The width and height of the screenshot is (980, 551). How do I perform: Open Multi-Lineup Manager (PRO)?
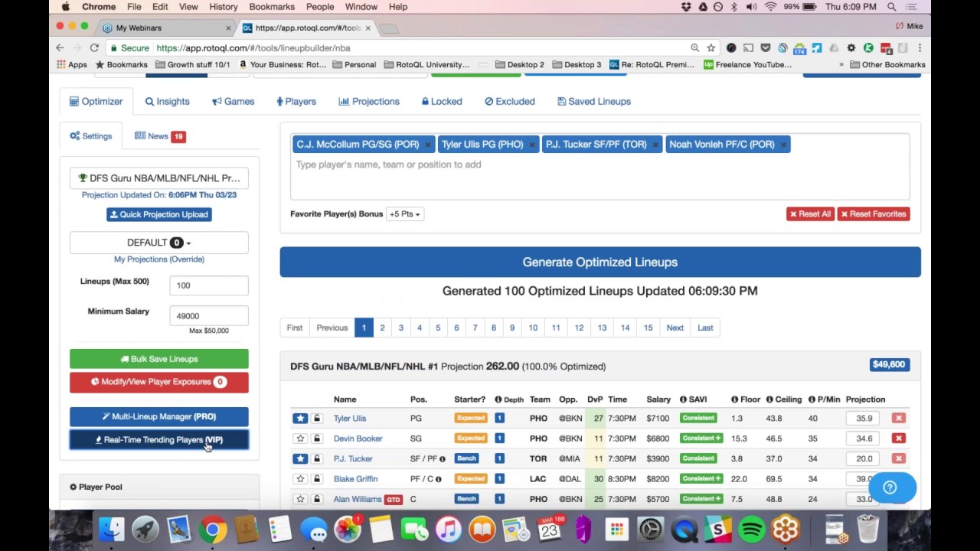159,417
